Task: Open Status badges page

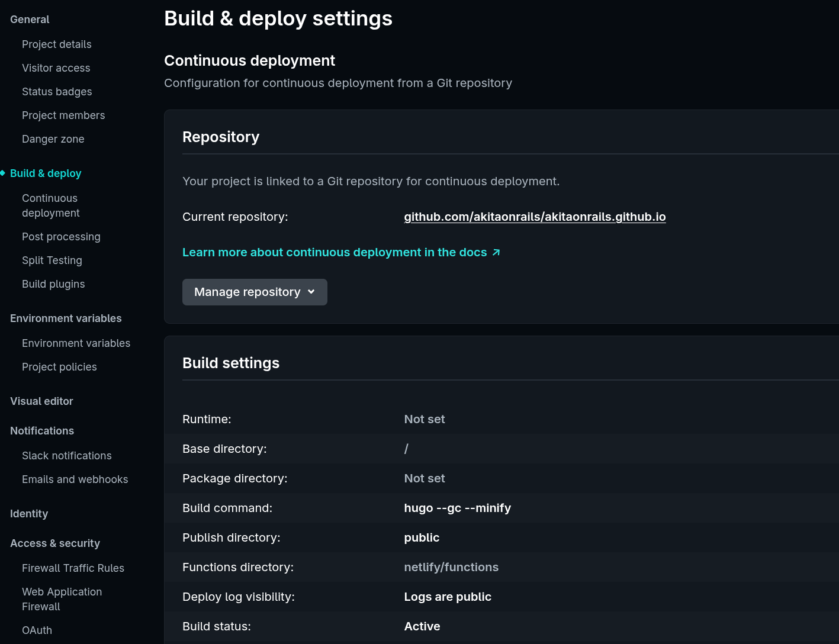Action: click(x=57, y=92)
